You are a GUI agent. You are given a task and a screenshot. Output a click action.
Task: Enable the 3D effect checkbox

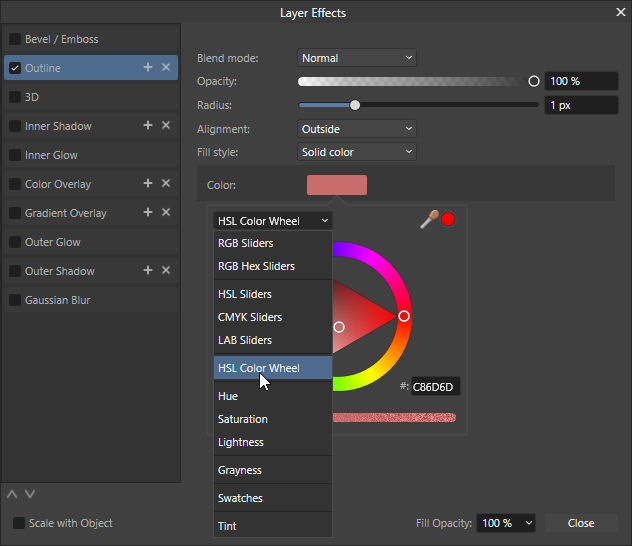[x=15, y=97]
